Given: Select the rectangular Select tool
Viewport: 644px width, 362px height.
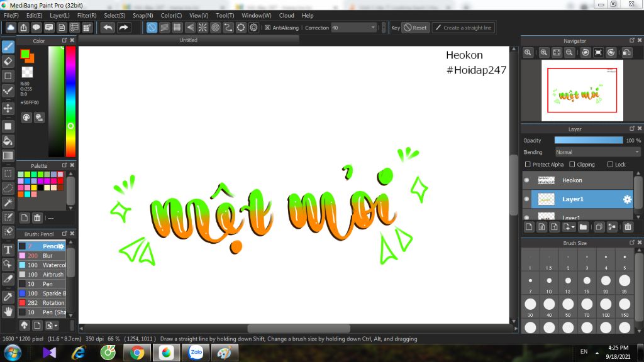Looking at the screenshot, I should coord(8,173).
